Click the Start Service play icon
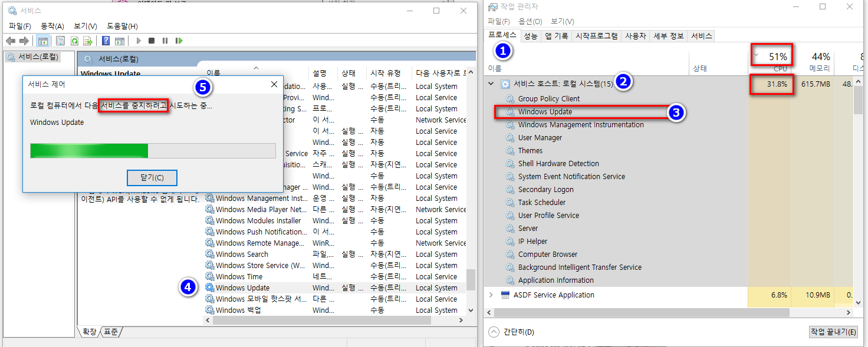Screen dimensions: 868x347 (x=139, y=41)
